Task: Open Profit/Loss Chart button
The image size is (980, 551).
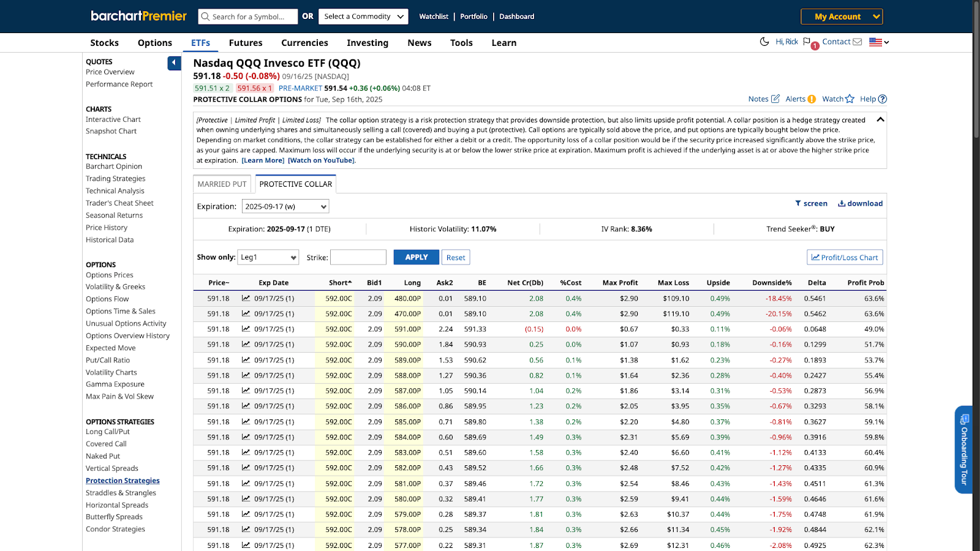Action: 845,257
